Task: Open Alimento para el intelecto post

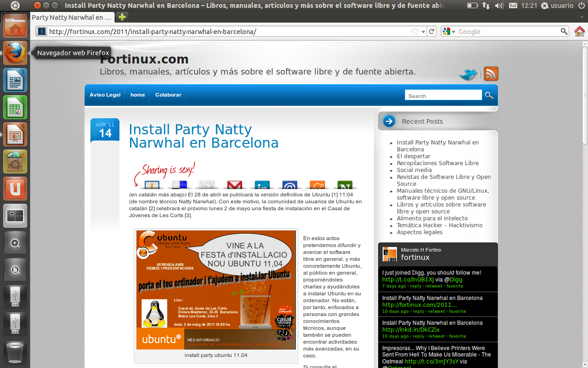Action: pyautogui.click(x=432, y=218)
